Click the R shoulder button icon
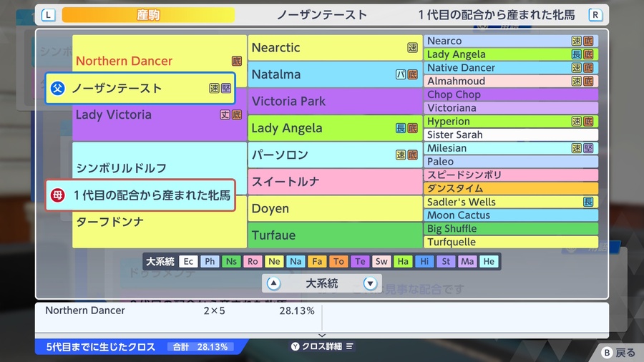Screen dimensions: 644x362 pos(595,15)
